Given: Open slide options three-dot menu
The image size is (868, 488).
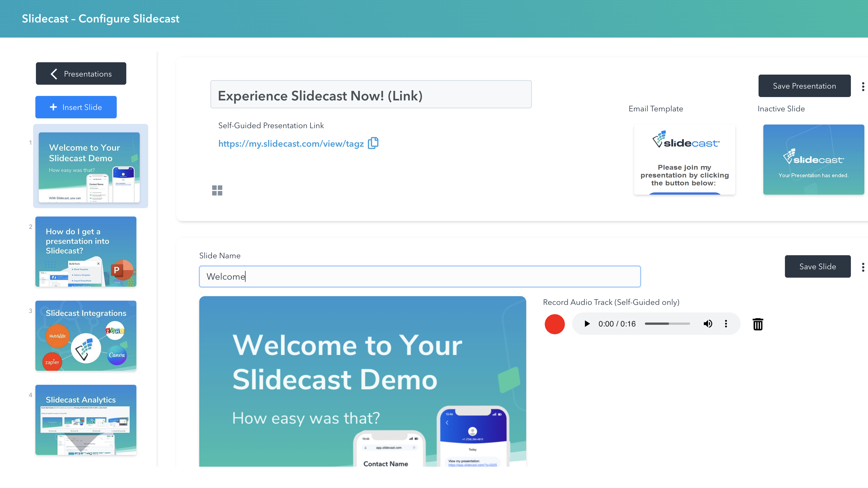Looking at the screenshot, I should point(863,267).
